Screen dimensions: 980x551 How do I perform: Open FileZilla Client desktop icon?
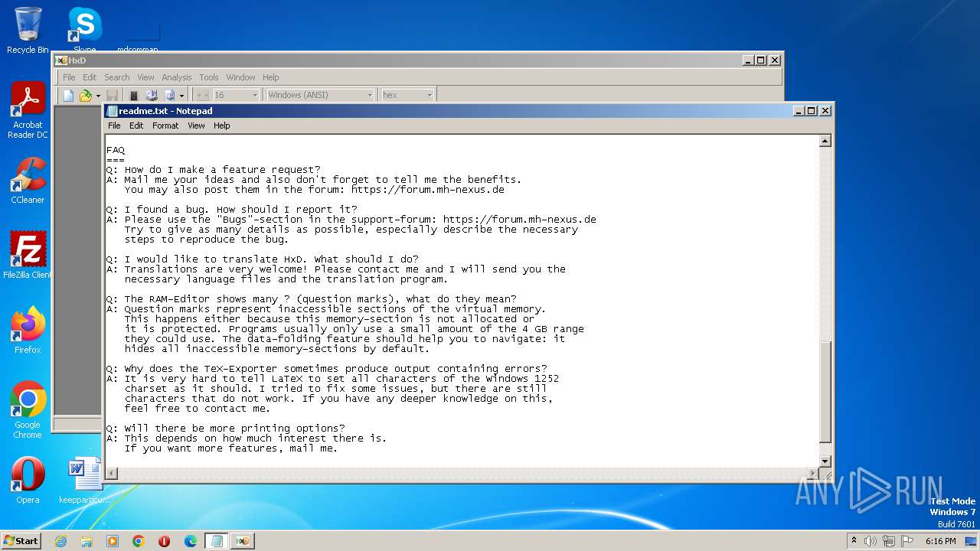click(x=28, y=255)
